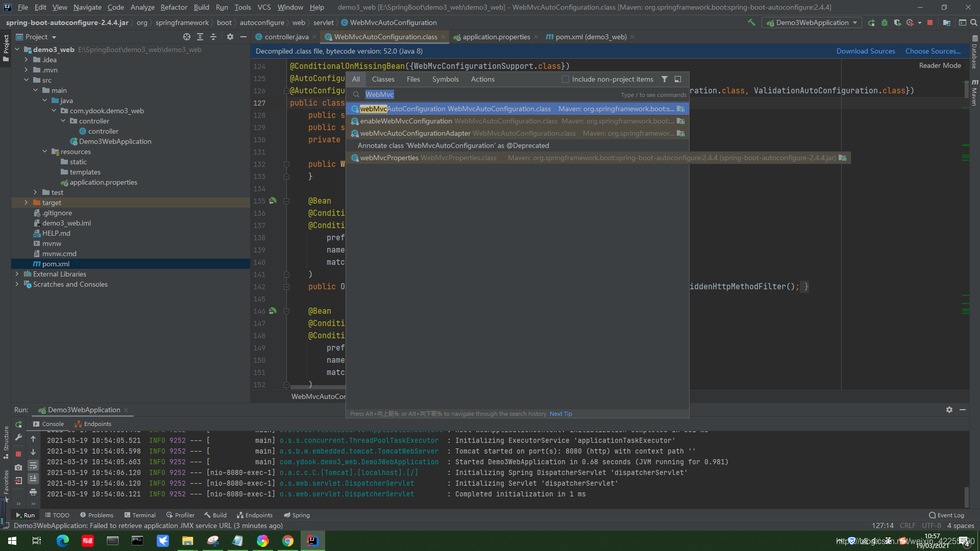This screenshot has width=980, height=551.
Task: Click the Search Everywhere magnifier icon
Action: point(973,22)
